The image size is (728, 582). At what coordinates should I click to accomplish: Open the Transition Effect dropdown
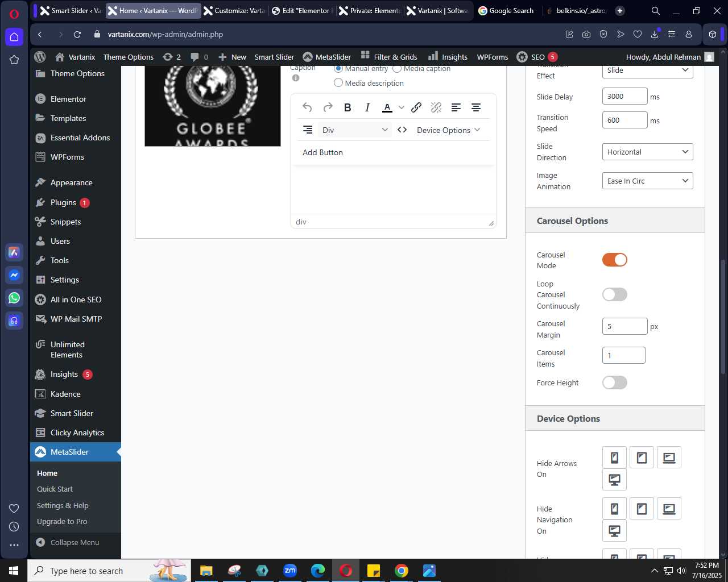(648, 70)
